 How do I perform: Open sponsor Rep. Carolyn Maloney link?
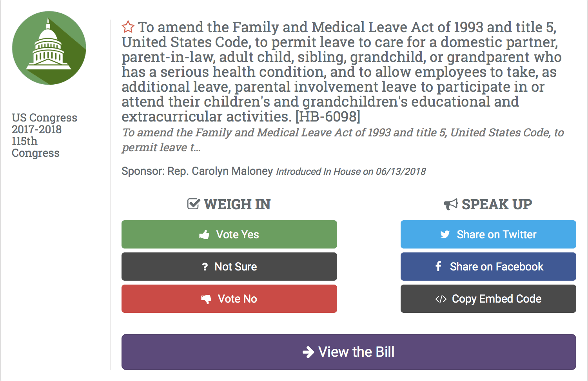click(220, 171)
